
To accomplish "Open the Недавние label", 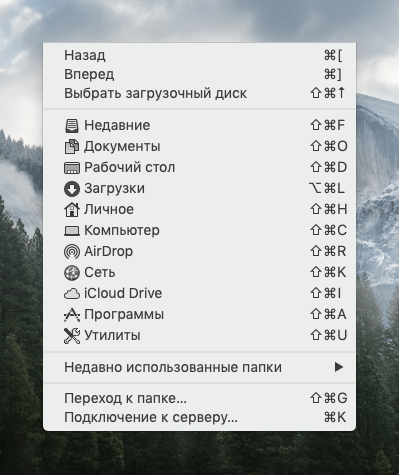I will [x=117, y=126].
